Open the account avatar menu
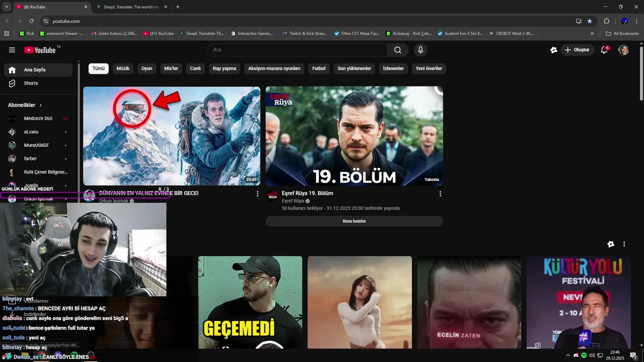 [623, 50]
